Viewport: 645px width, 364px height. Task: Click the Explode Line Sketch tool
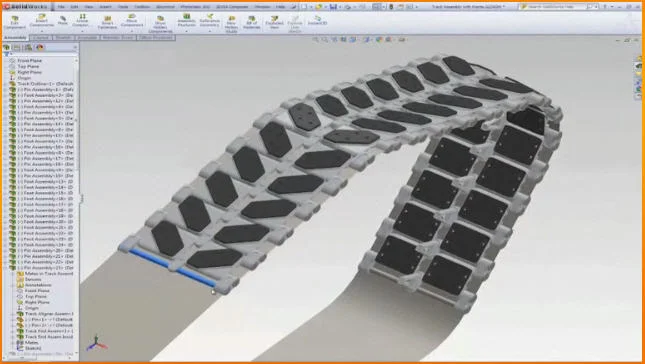(295, 24)
